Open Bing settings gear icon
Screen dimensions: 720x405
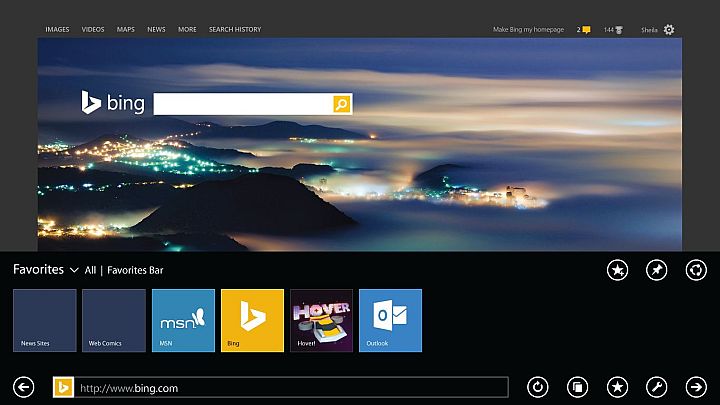tap(669, 29)
